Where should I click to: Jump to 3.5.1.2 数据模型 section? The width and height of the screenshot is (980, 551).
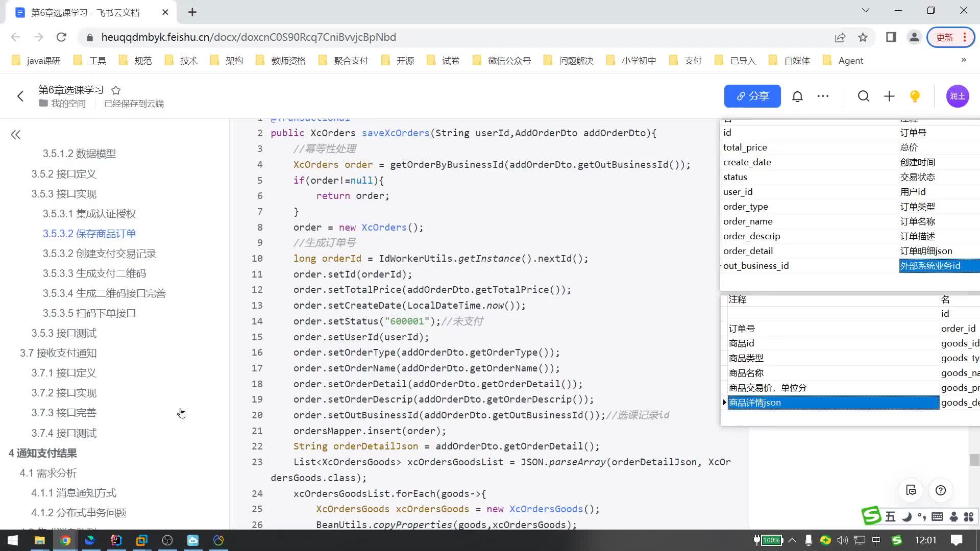click(79, 154)
